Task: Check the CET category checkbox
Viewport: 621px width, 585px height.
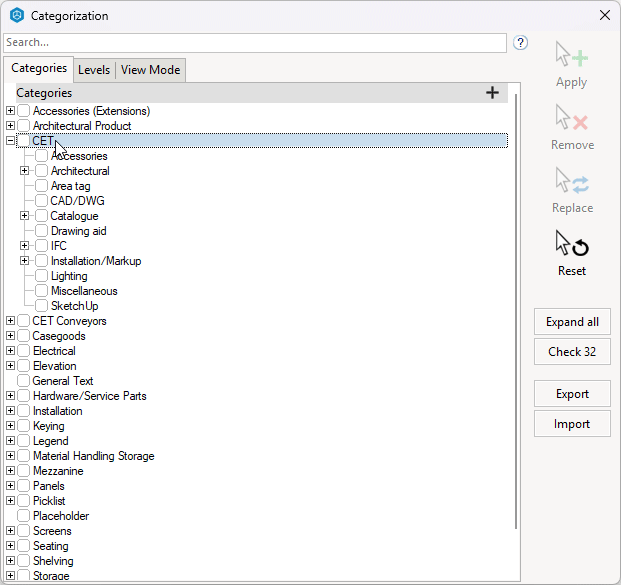Action: pos(23,141)
